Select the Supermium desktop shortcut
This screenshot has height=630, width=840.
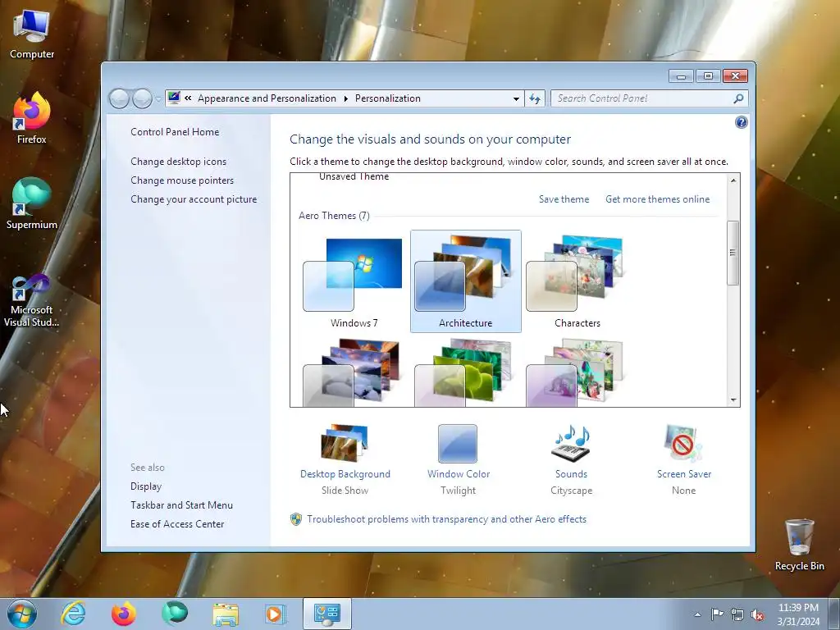[32, 203]
